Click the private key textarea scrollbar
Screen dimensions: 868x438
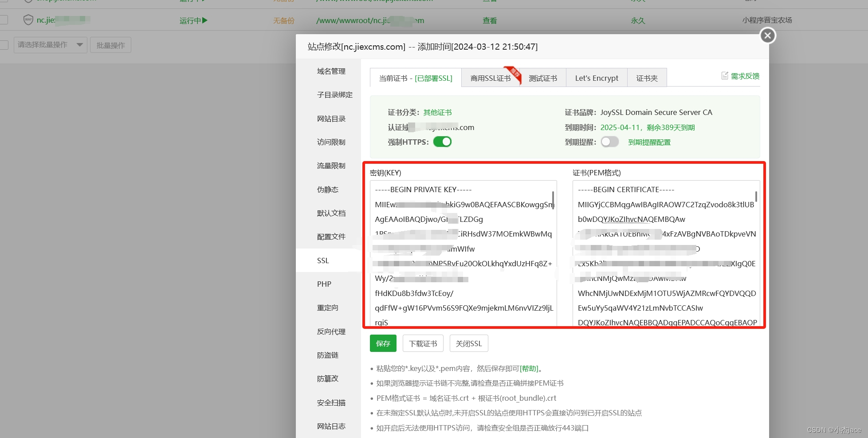tap(553, 200)
